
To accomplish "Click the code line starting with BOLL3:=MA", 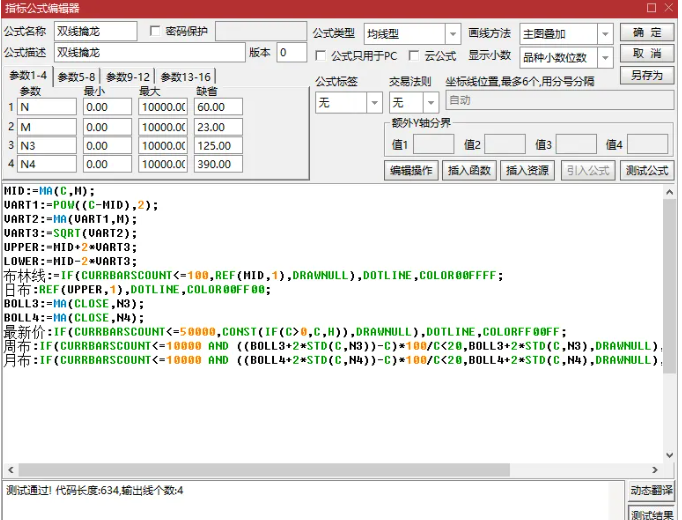I will [x=74, y=303].
